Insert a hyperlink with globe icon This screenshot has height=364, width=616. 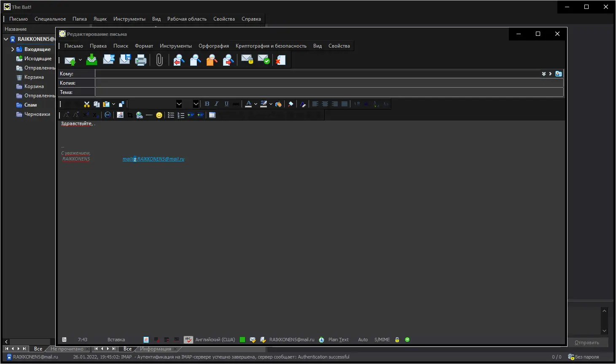139,115
